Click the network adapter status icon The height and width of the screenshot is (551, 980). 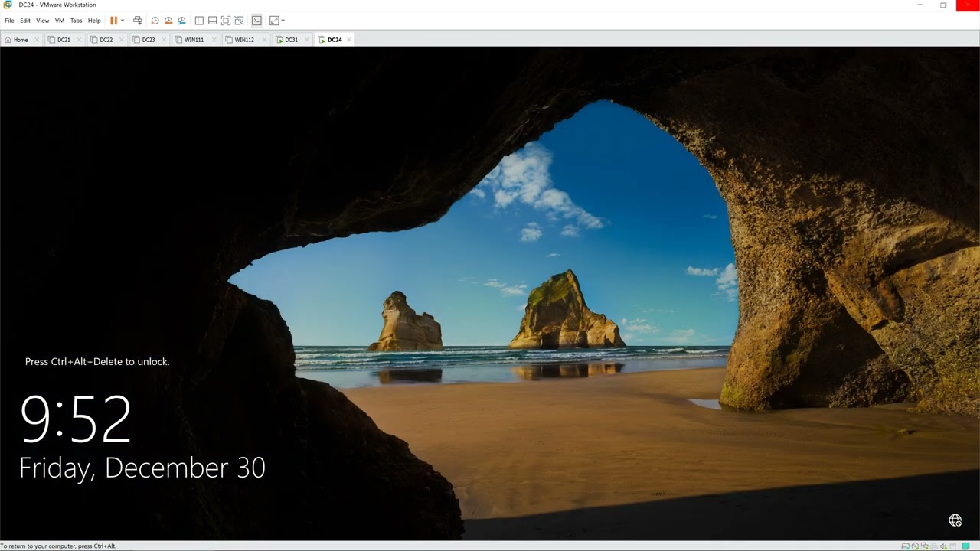click(x=925, y=546)
